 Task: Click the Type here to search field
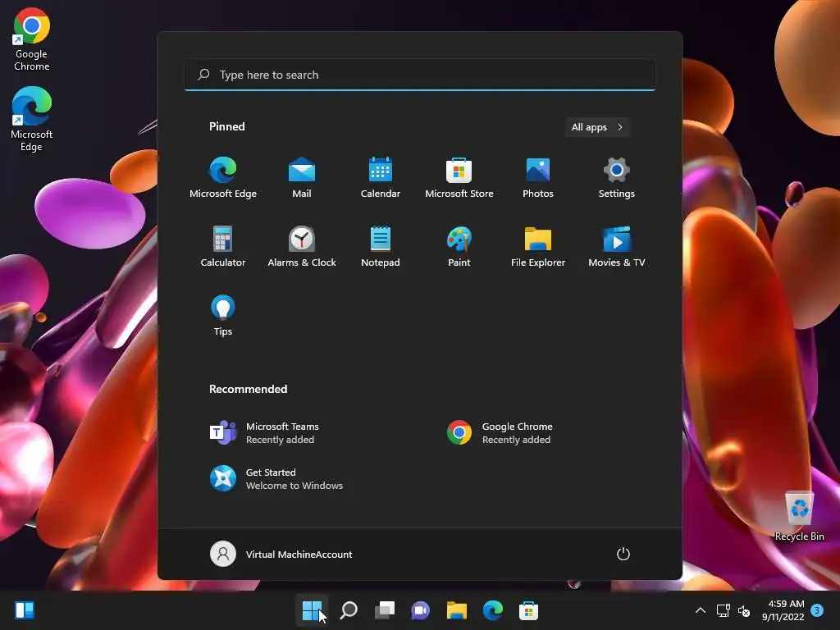click(420, 75)
